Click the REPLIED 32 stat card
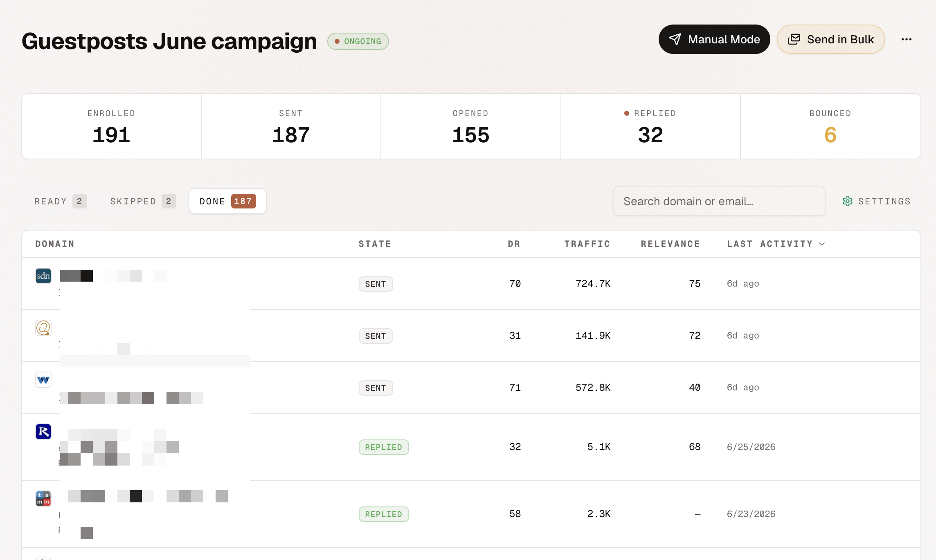The height and width of the screenshot is (560, 936). (650, 127)
